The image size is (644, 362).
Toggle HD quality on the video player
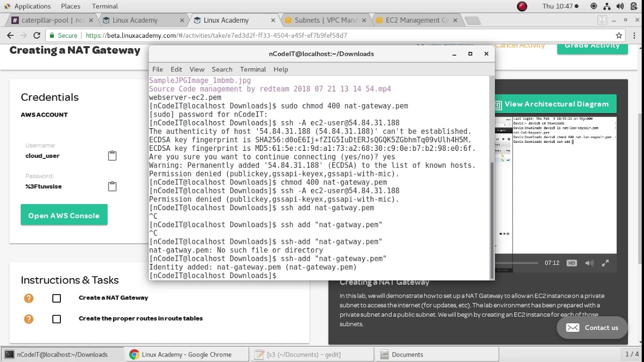[572, 263]
